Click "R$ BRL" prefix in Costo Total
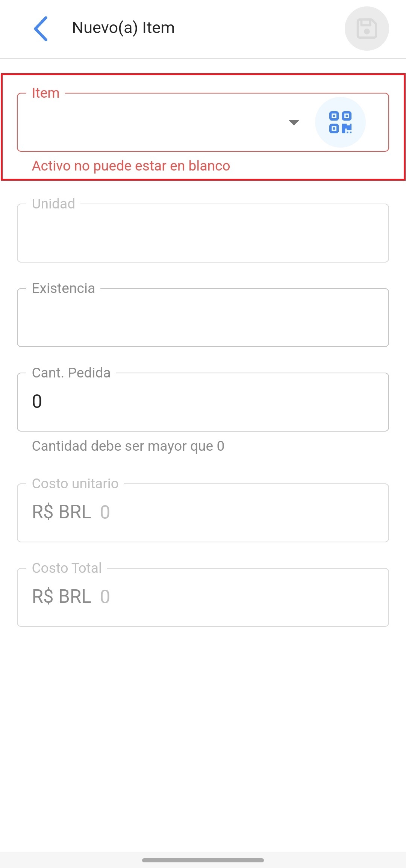The height and width of the screenshot is (868, 406). [62, 597]
